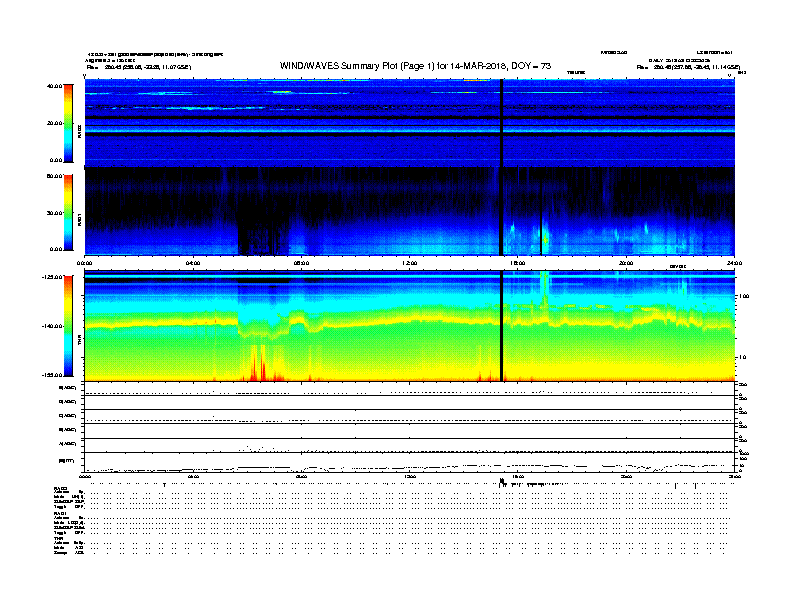
Task: Click the 100 tick on TNR right axis
Action: coord(744,296)
